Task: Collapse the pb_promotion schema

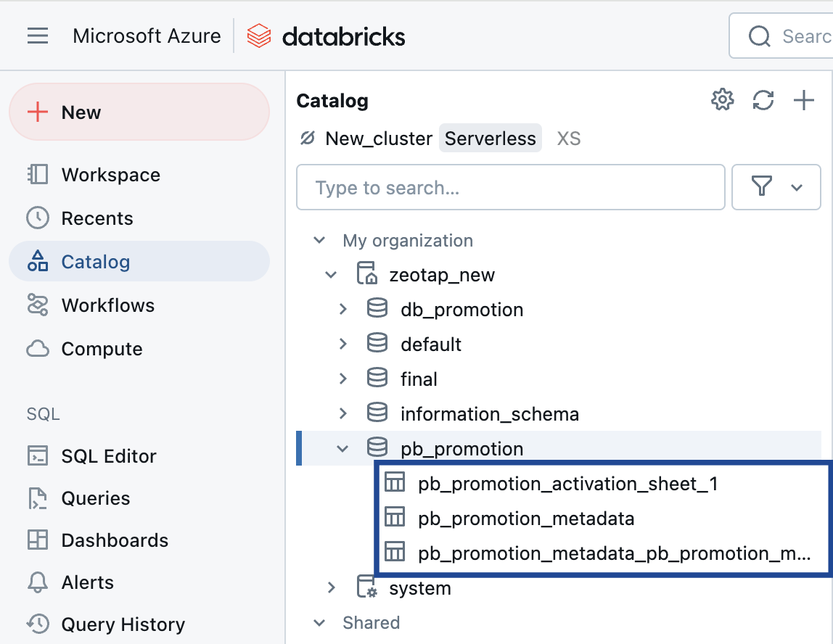Action: tap(343, 449)
